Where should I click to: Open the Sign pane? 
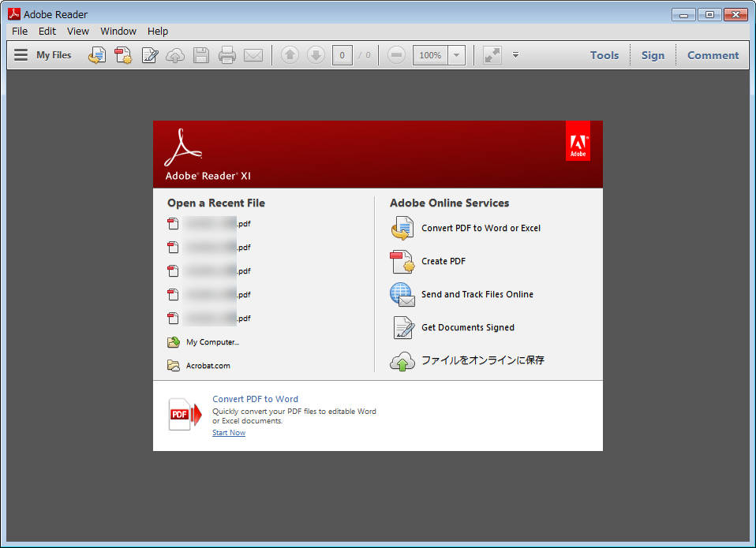click(x=653, y=55)
